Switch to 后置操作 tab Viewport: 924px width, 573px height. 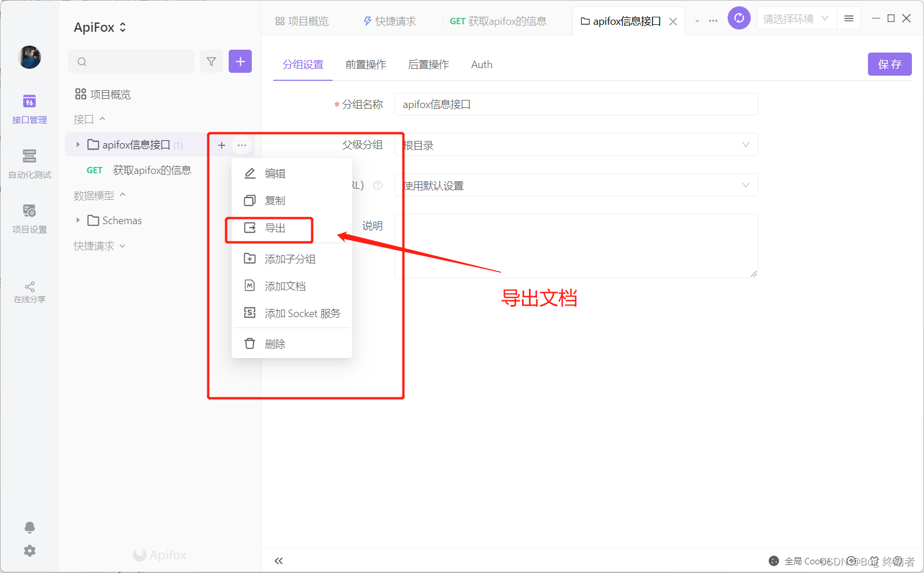click(x=428, y=65)
